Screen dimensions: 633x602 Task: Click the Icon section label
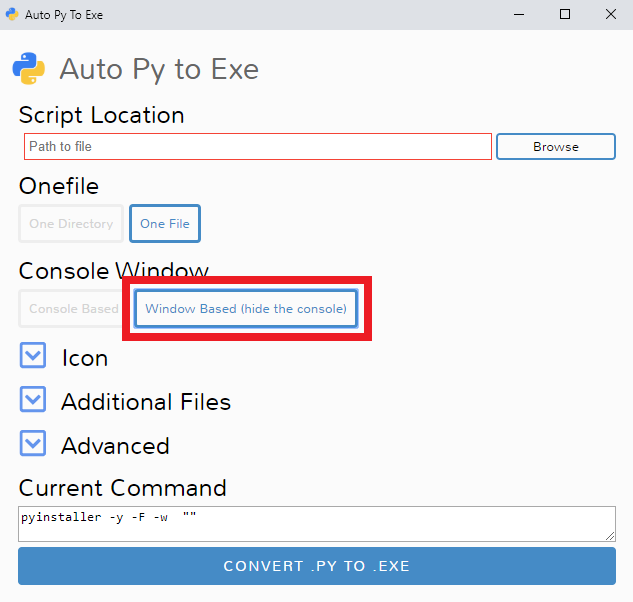pyautogui.click(x=85, y=358)
